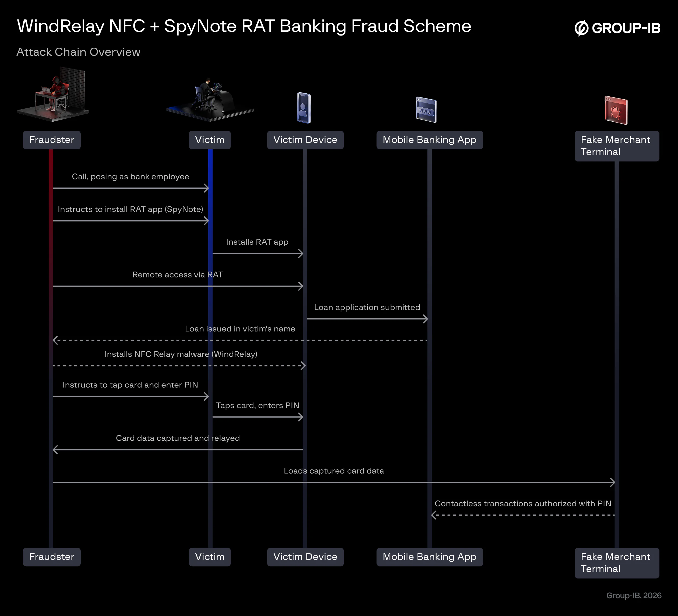Click arrowhead of 'Call, posing as bank employee'
The height and width of the screenshot is (616, 678).
[x=207, y=188]
